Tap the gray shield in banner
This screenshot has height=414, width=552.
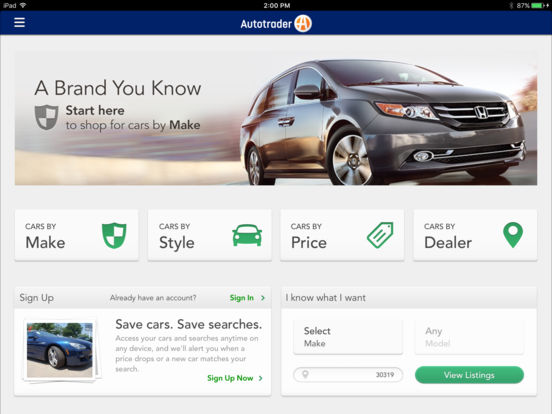[x=46, y=117]
